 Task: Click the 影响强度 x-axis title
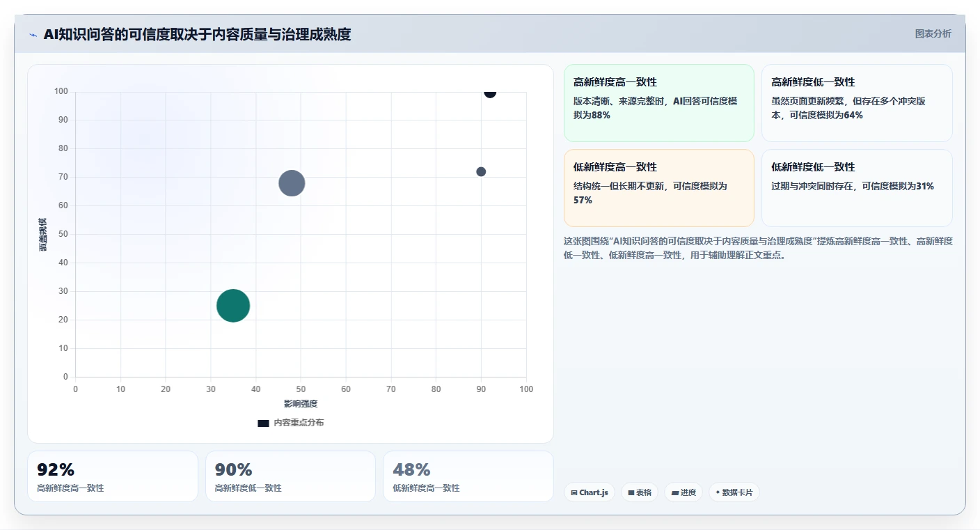click(x=301, y=404)
